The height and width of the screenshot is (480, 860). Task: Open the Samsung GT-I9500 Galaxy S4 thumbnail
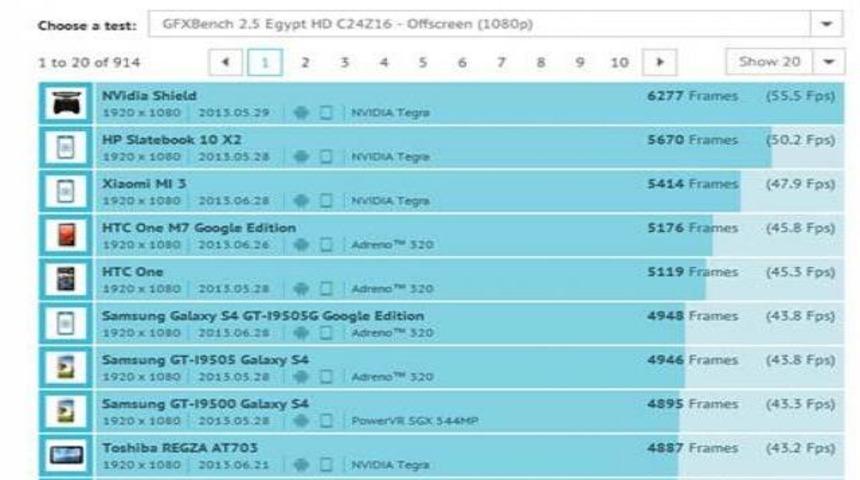[x=66, y=411]
